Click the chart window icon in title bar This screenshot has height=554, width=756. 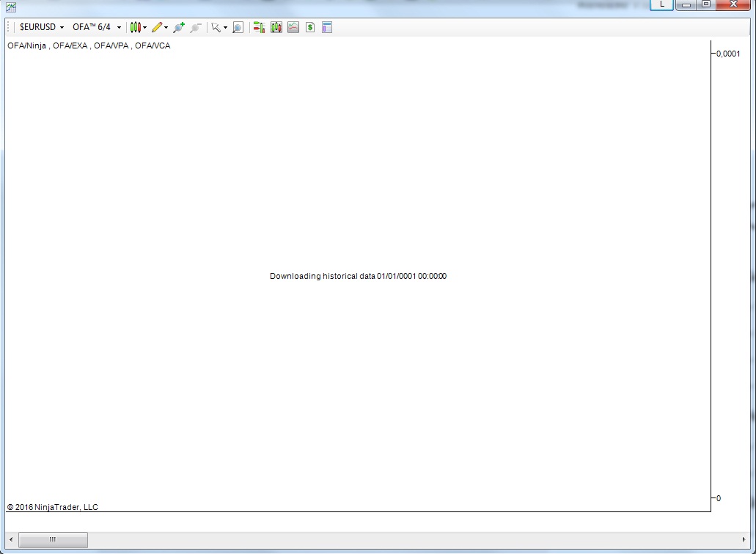[x=11, y=7]
